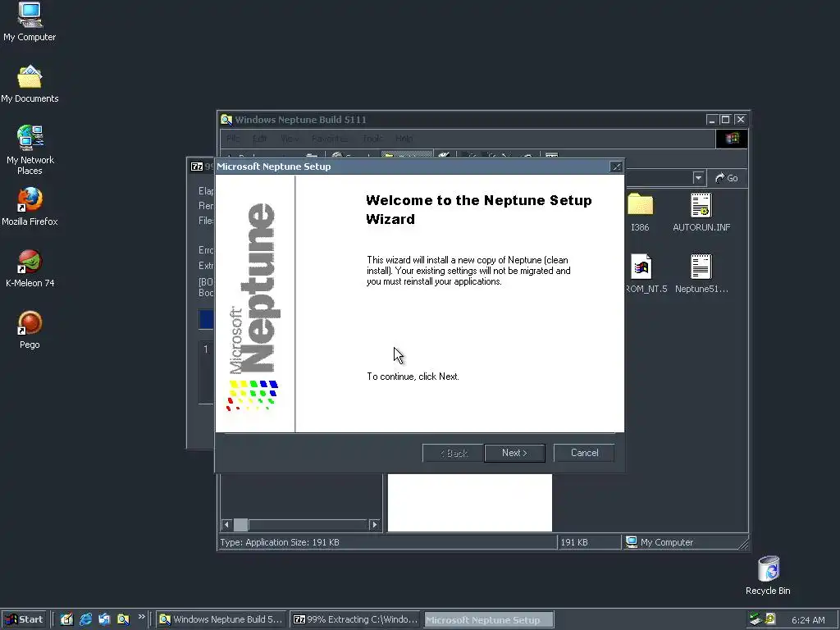The height and width of the screenshot is (630, 840).
Task: Close the Windows Neptune Build 5111 window
Action: coord(741,120)
